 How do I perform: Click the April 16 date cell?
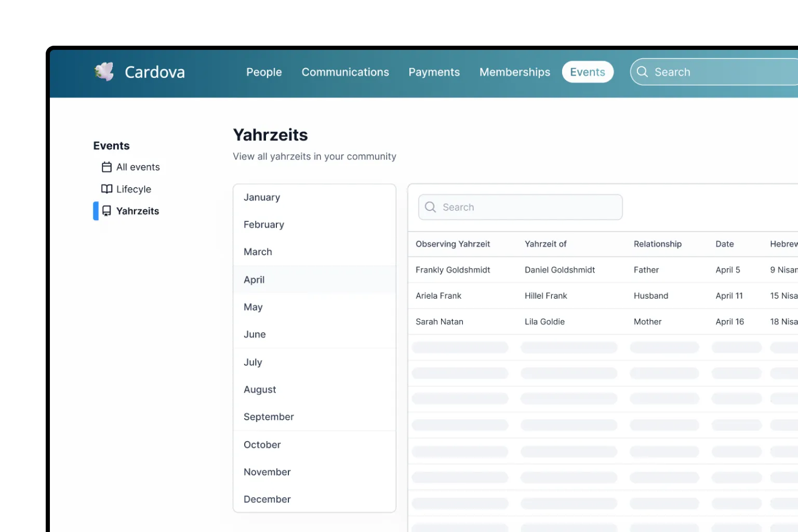(x=730, y=322)
